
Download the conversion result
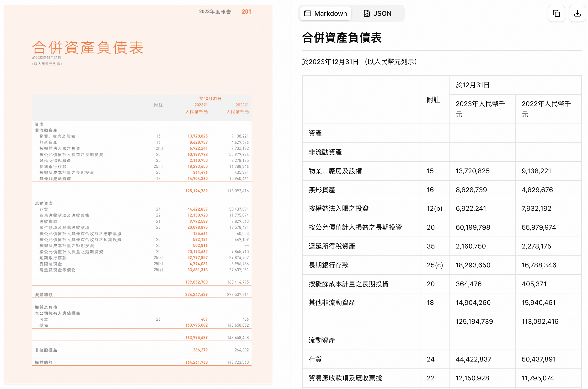(577, 13)
